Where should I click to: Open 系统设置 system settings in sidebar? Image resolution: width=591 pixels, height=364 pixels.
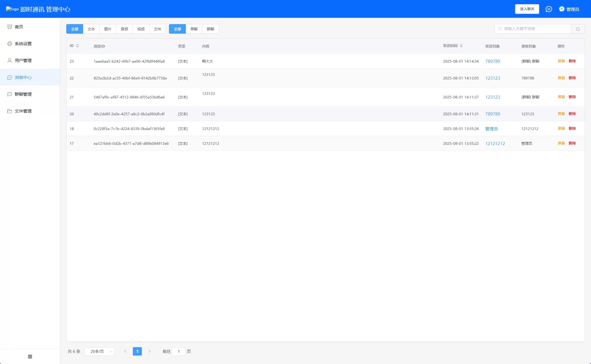23,44
